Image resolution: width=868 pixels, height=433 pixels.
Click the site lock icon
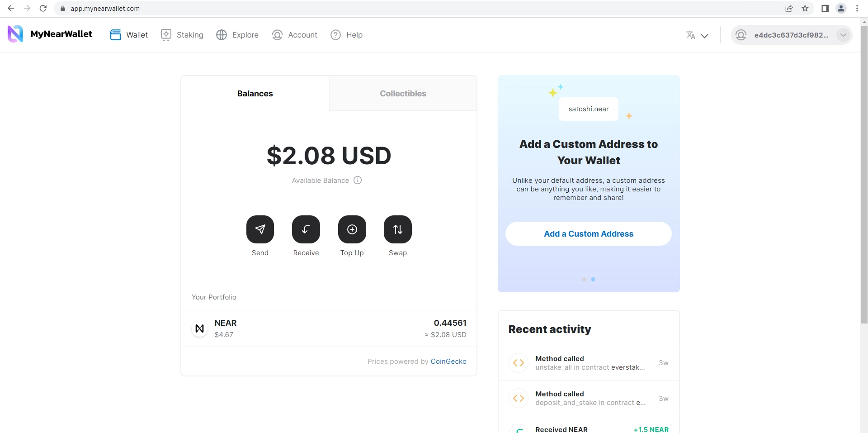(63, 8)
